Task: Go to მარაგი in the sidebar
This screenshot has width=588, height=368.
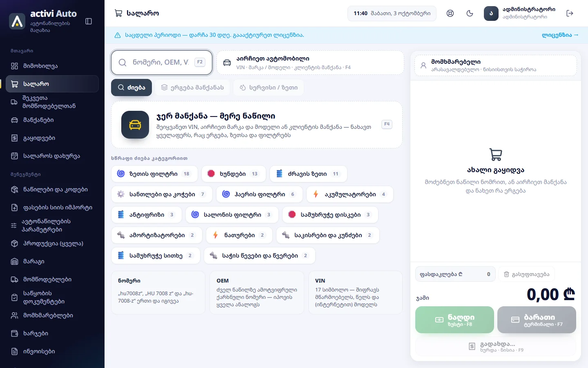Action: 52,261
